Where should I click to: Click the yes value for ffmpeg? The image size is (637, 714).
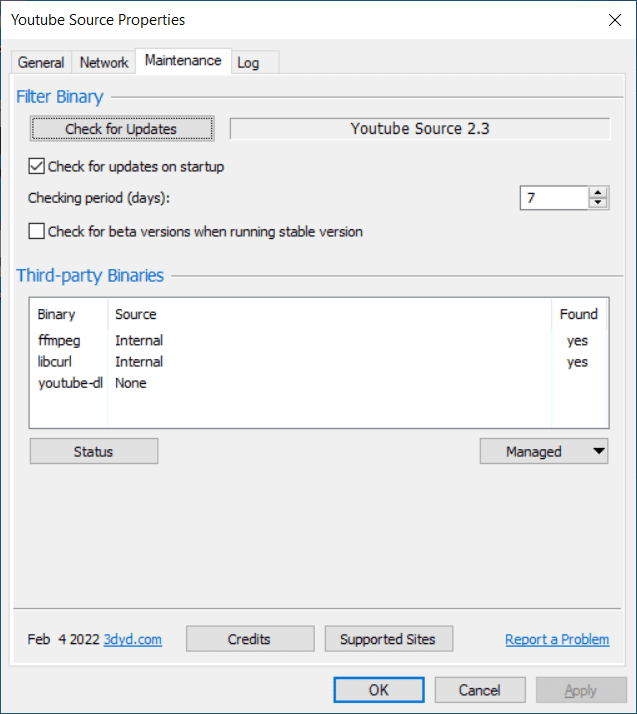point(577,341)
